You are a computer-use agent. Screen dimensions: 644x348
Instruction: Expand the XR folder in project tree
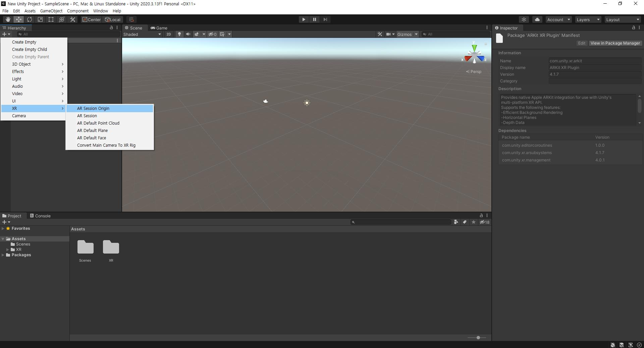coord(7,250)
